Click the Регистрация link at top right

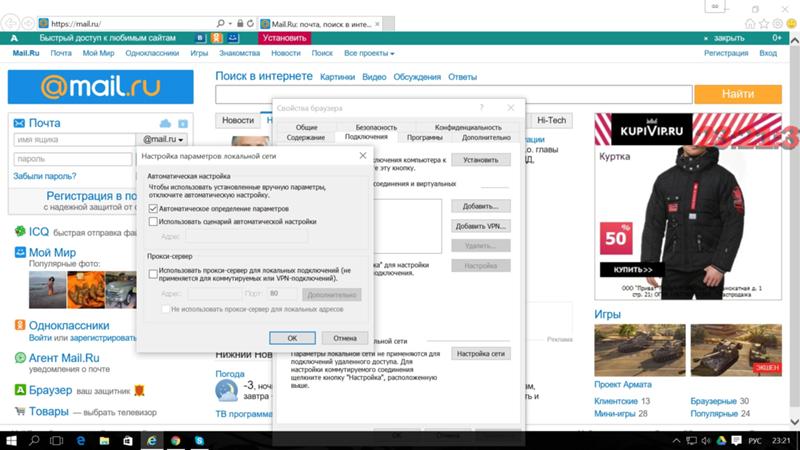[726, 53]
